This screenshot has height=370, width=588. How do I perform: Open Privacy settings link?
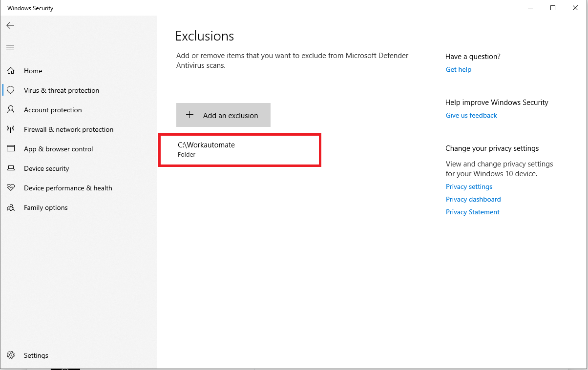469,186
